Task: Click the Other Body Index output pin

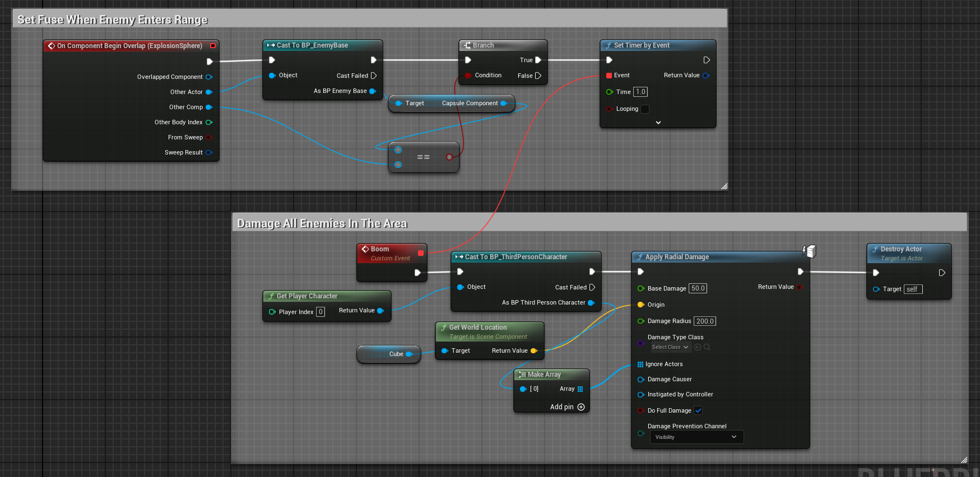Action: pos(209,122)
